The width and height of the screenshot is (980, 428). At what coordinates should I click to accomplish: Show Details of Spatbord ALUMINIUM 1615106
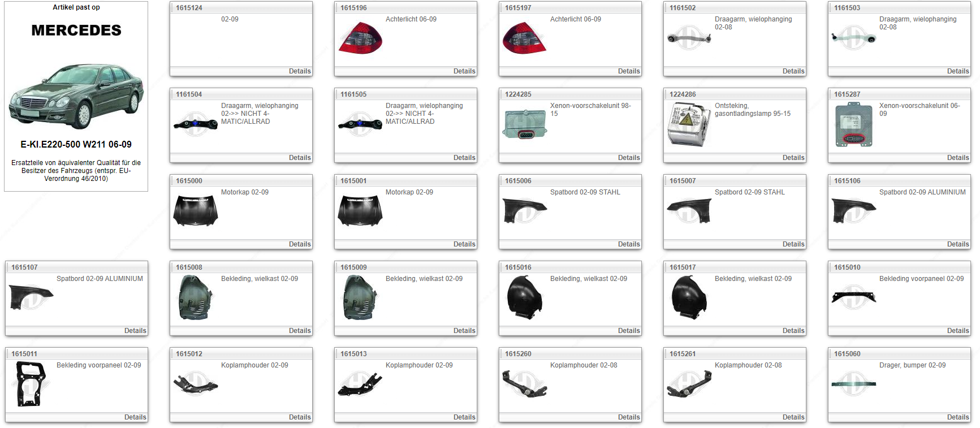[958, 244]
